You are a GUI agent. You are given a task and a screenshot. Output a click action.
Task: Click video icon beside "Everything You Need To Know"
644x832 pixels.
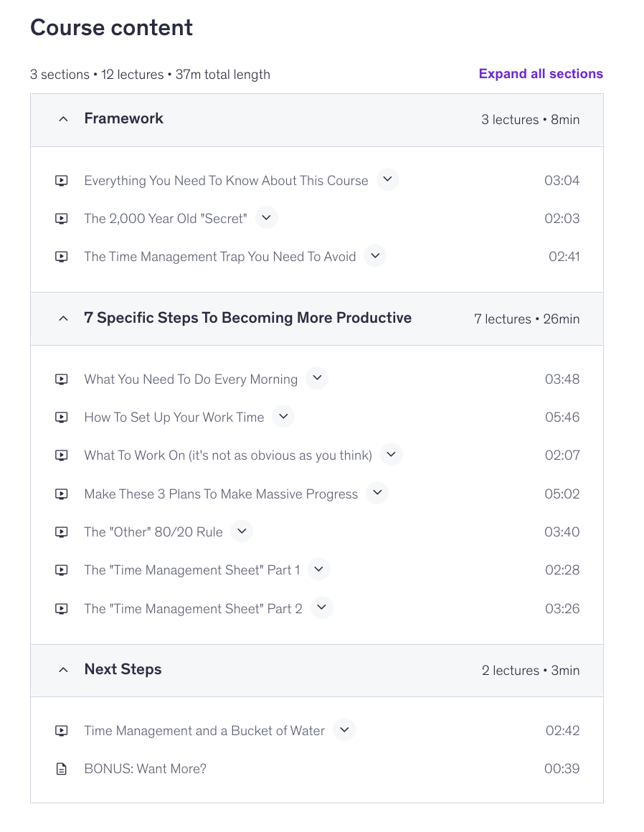pyautogui.click(x=62, y=181)
